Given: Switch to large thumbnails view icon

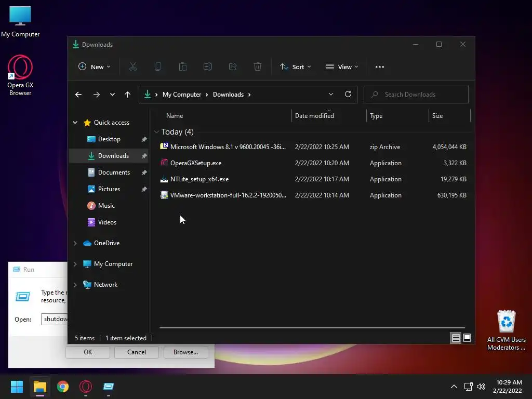Looking at the screenshot, I should 467,338.
